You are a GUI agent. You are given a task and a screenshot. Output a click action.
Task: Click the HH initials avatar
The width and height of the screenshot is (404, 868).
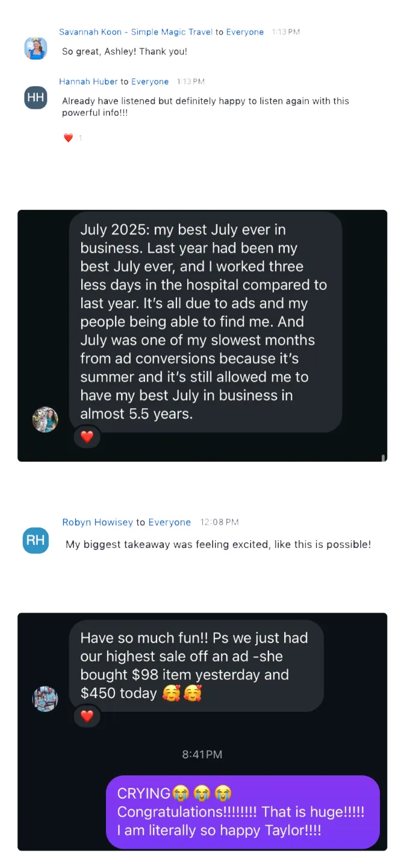pos(36,98)
